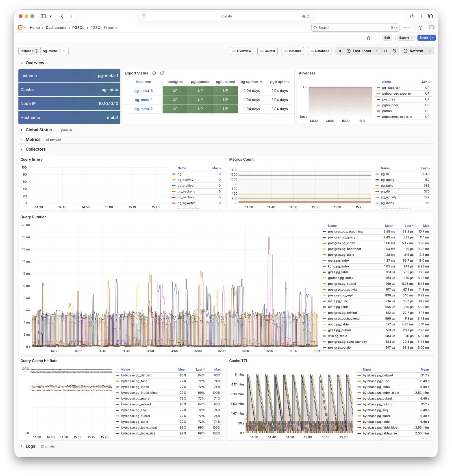Click the browser share icon
Image resolution: width=452 pixels, height=476 pixels.
coord(412,16)
